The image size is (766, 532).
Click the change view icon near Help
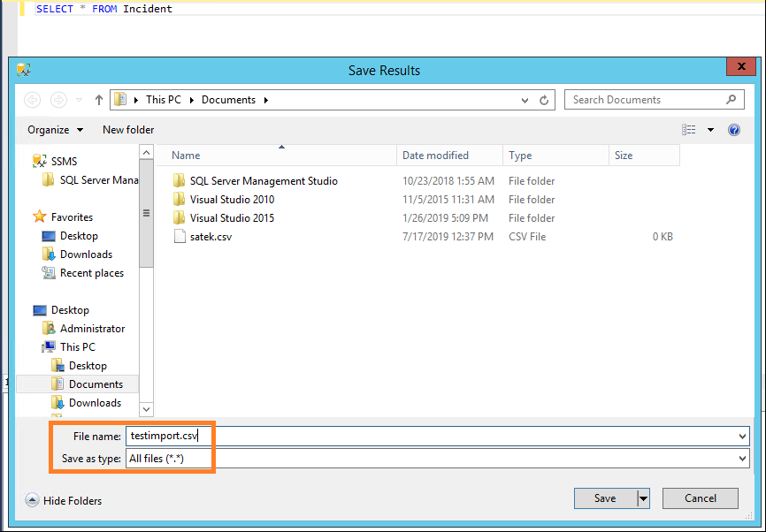pyautogui.click(x=688, y=129)
